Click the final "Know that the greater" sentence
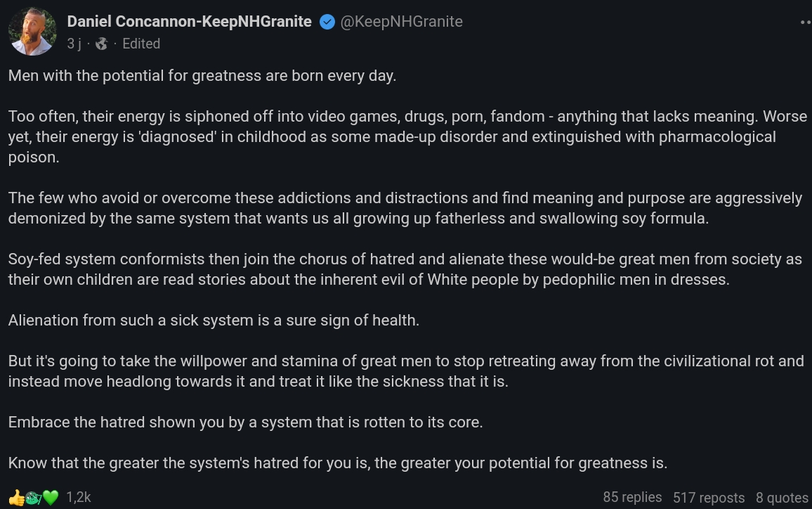 point(337,463)
